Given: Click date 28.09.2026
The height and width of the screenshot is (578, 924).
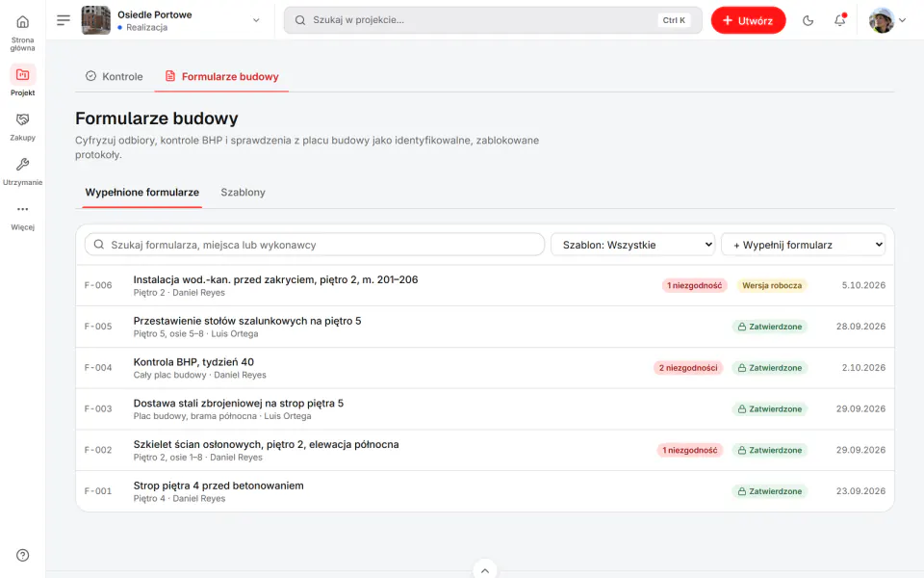Looking at the screenshot, I should coord(860,327).
